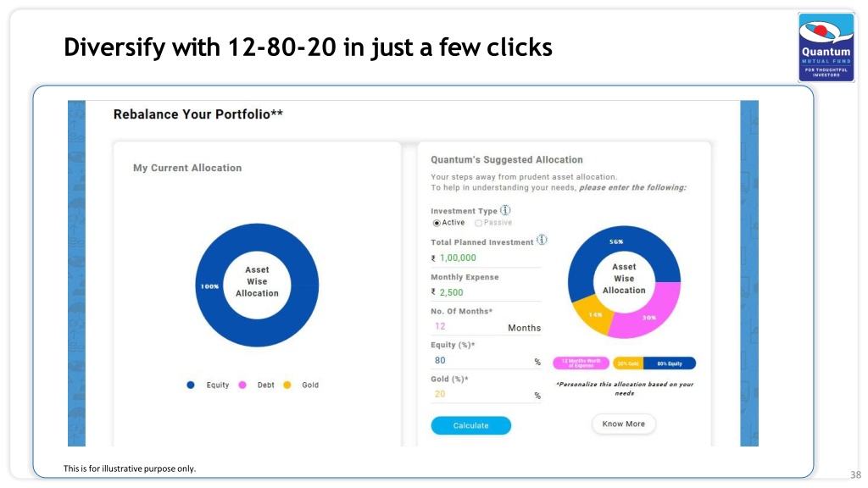
Task: Click the slide number 38
Action: tap(856, 474)
